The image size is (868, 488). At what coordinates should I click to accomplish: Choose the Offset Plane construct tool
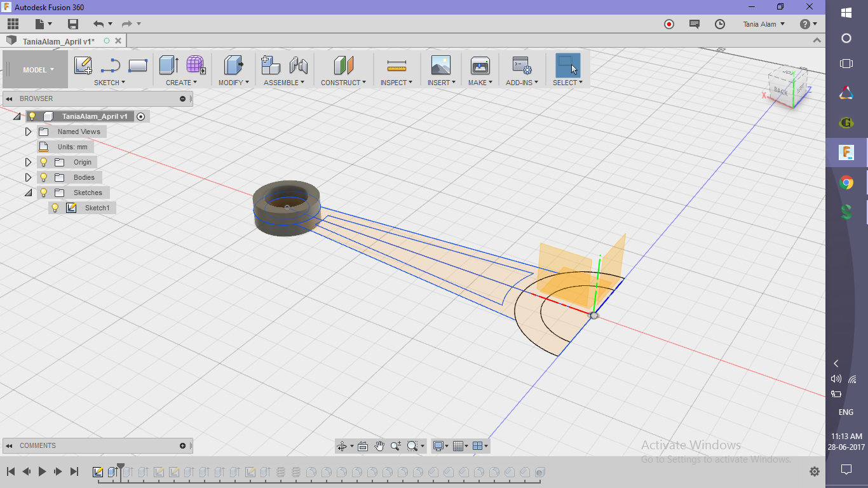tap(343, 65)
